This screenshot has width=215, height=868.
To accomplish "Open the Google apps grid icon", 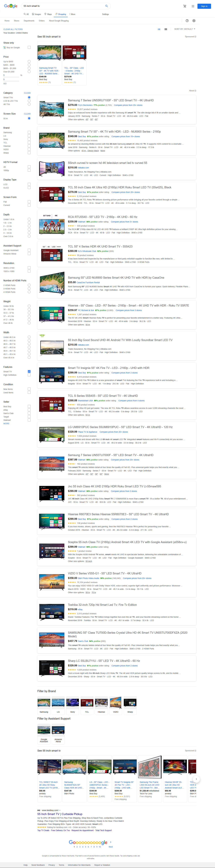I will tap(193, 6).
